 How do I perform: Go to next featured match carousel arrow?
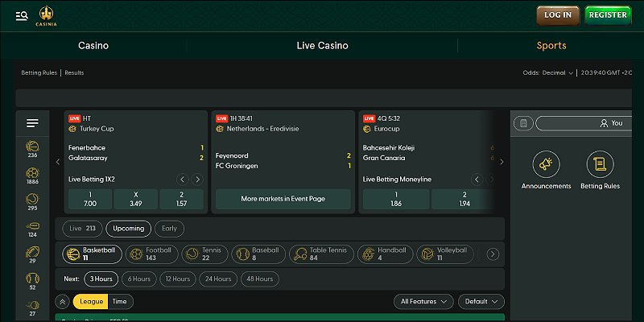(x=502, y=162)
